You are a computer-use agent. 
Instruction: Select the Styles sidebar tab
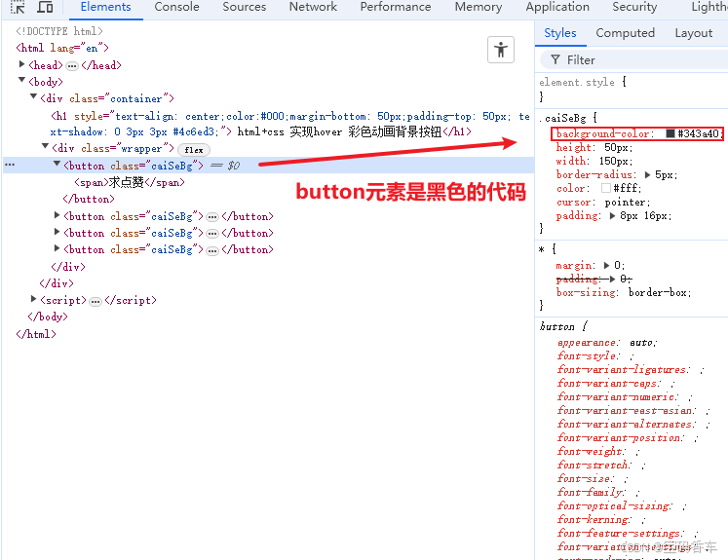(x=560, y=33)
